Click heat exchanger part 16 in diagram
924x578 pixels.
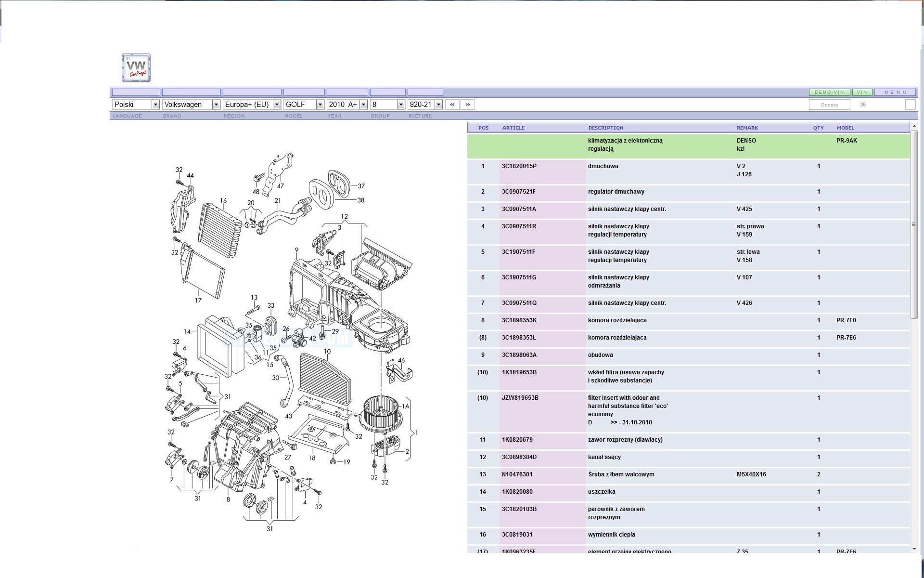219,230
